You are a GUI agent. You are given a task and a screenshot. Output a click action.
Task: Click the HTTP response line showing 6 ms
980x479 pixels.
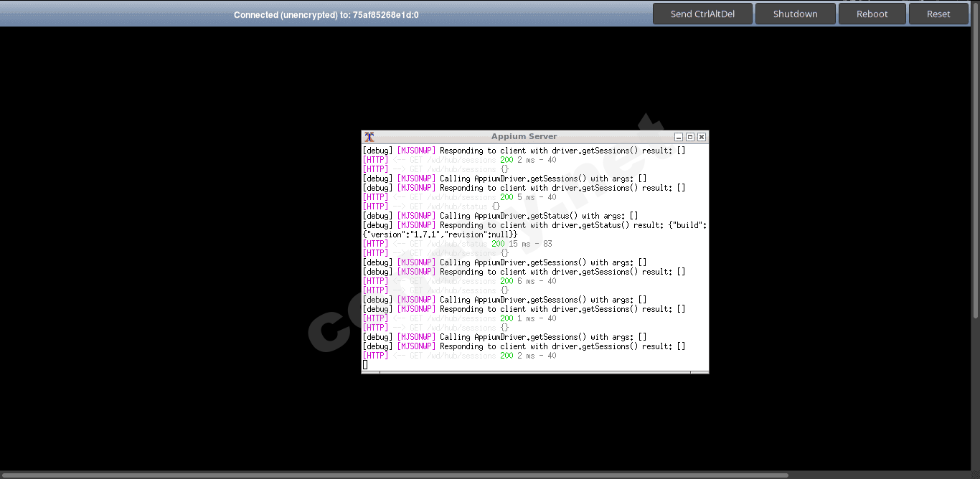tap(459, 281)
